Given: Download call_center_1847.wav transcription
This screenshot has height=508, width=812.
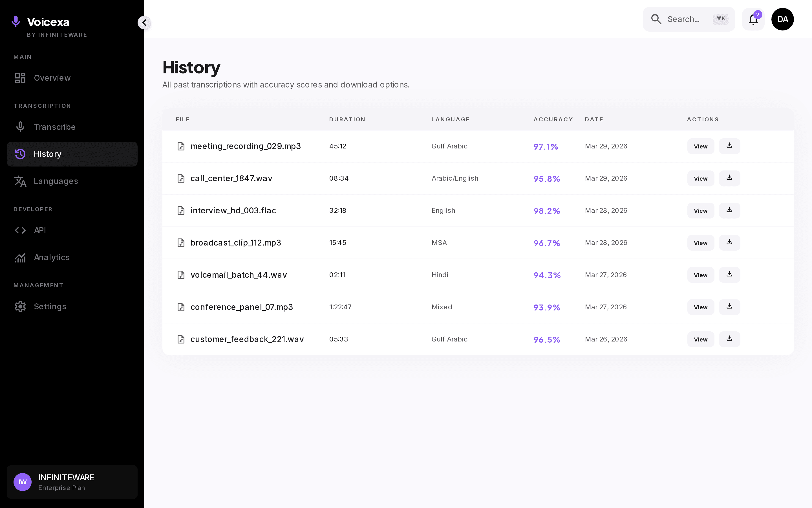Looking at the screenshot, I should tap(729, 178).
